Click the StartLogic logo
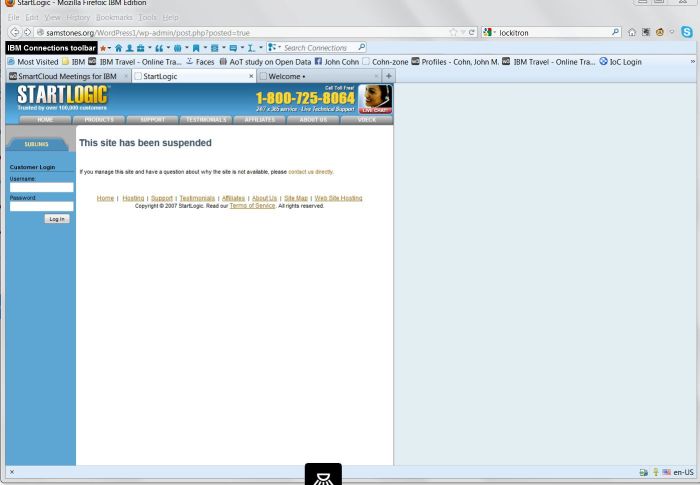700x485 pixels. [63, 98]
